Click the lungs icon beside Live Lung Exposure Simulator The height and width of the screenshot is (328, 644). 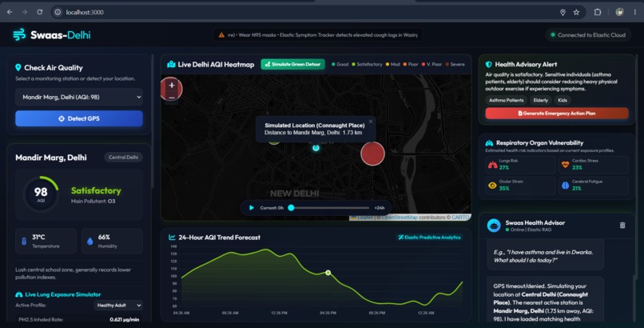[19, 294]
